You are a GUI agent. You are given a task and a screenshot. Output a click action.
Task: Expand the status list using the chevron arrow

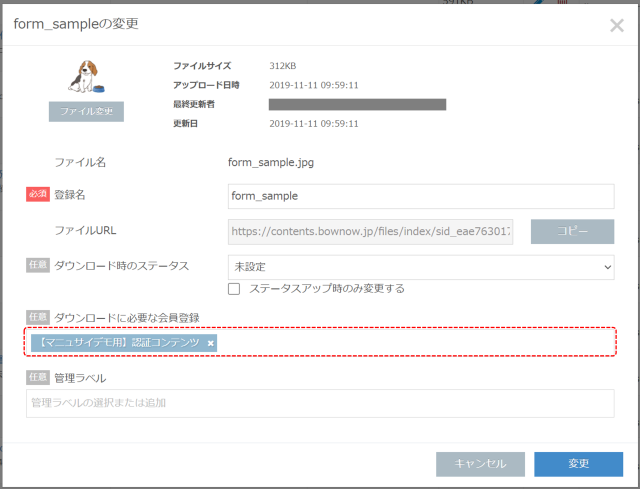click(607, 267)
